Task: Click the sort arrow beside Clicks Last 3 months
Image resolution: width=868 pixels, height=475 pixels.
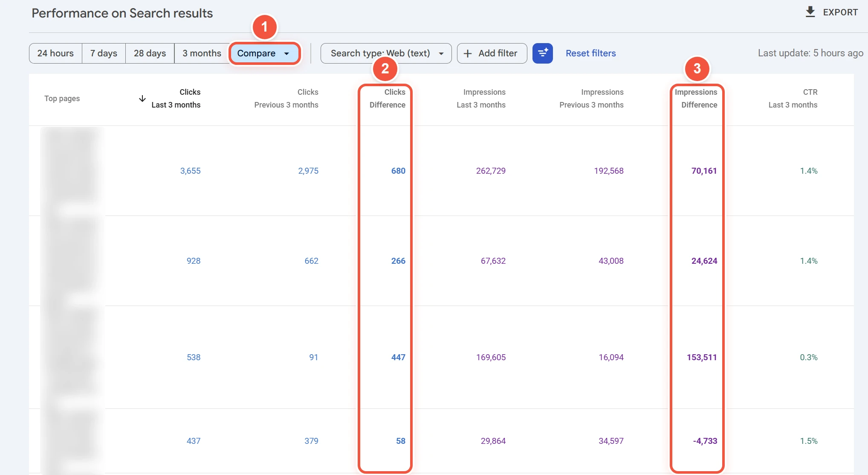Action: click(142, 99)
